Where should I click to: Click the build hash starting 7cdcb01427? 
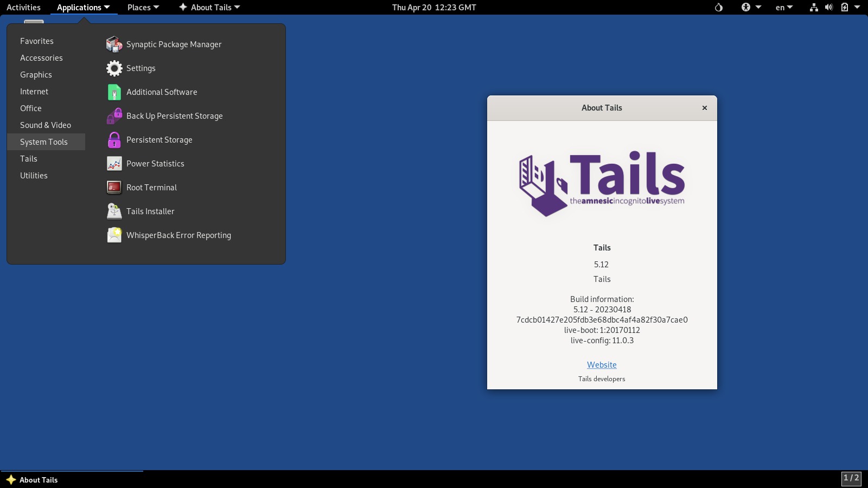[x=602, y=320]
